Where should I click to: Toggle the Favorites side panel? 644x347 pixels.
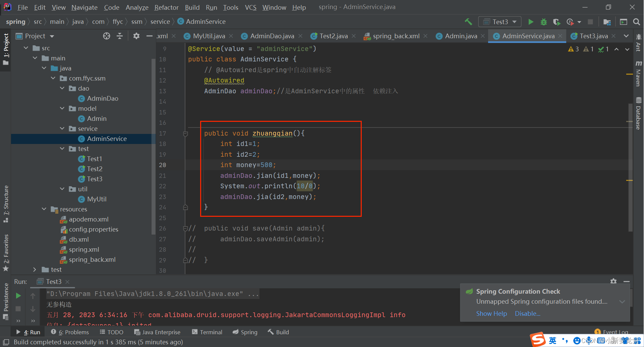tap(6, 252)
